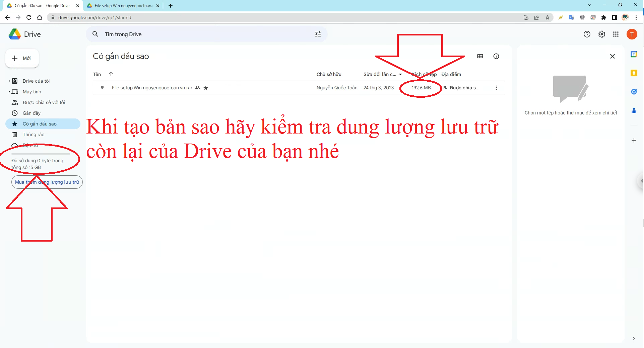This screenshot has width=644, height=348.
Task: Click the search magnifier icon in Drive
Action: pyautogui.click(x=95, y=34)
